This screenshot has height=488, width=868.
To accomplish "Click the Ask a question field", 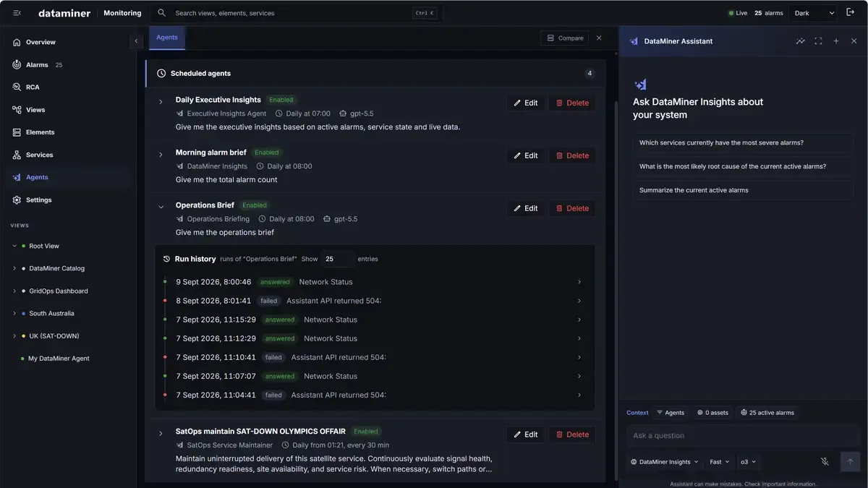I will pyautogui.click(x=743, y=435).
